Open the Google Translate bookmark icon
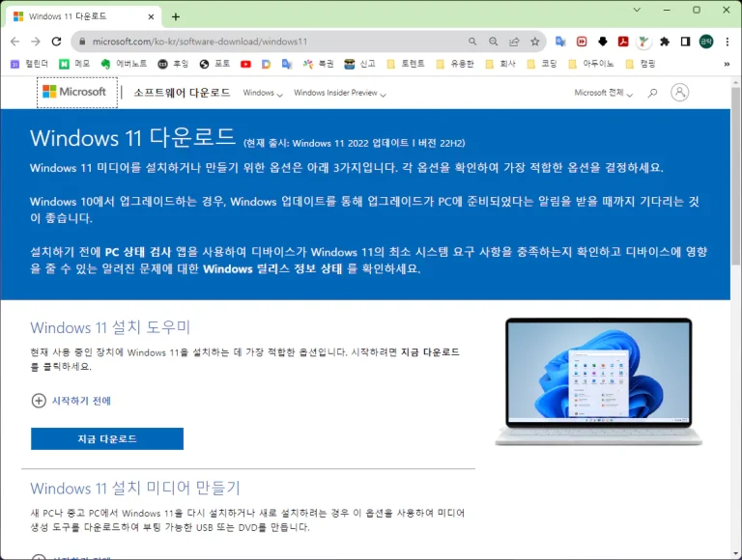 [x=287, y=64]
